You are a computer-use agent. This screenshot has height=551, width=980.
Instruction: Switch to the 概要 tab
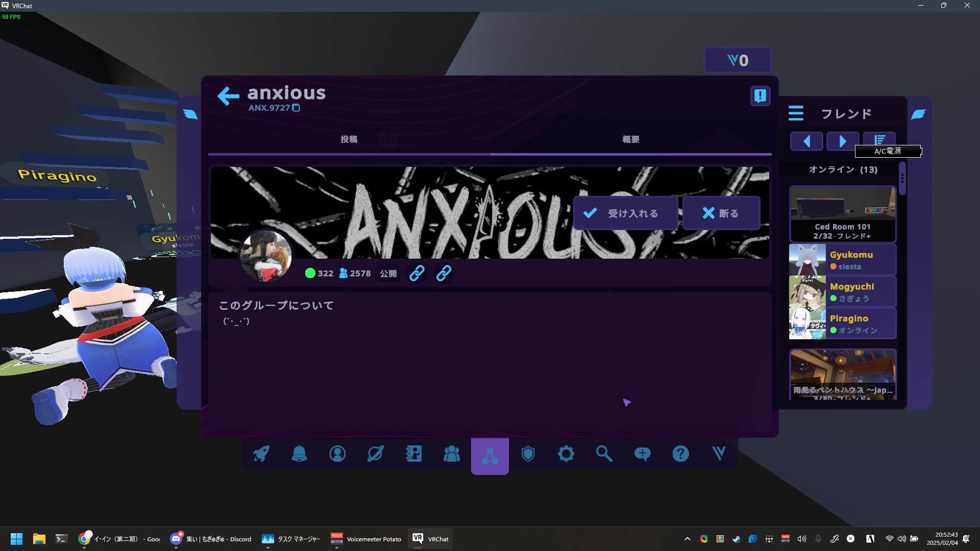coord(630,139)
